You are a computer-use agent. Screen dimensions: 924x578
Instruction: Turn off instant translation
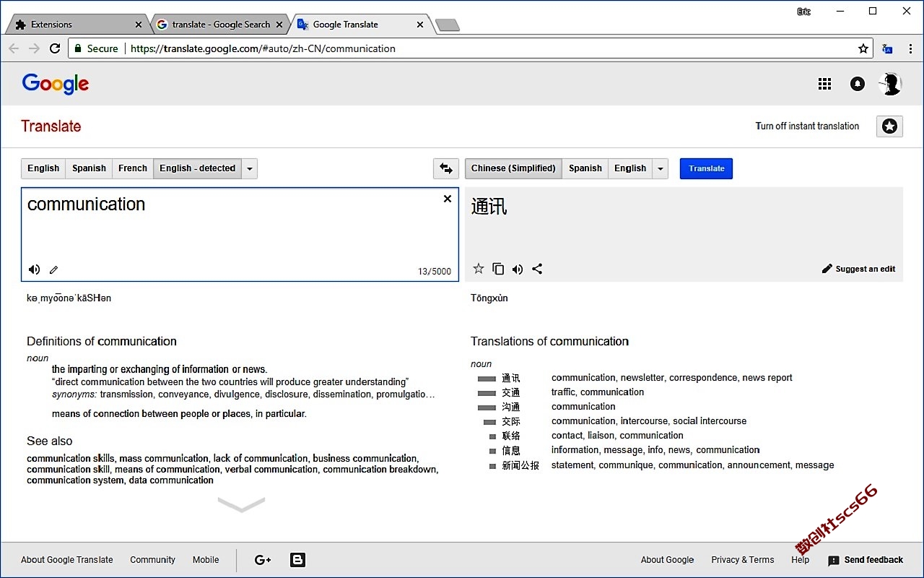[807, 126]
